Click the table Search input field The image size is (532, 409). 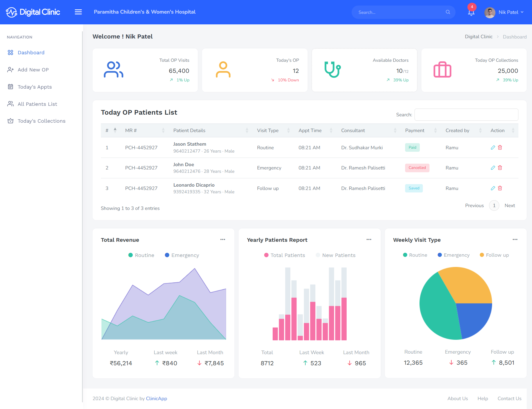tap(466, 115)
